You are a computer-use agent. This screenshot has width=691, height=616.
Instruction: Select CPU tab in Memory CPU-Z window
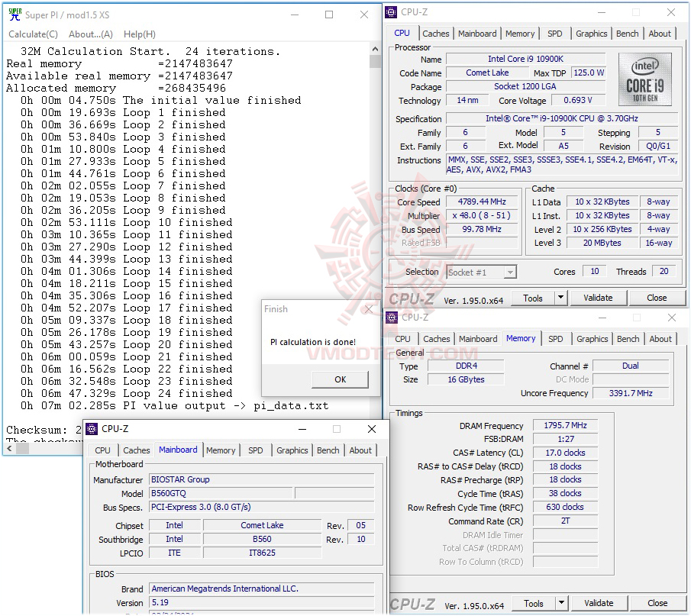coord(402,339)
